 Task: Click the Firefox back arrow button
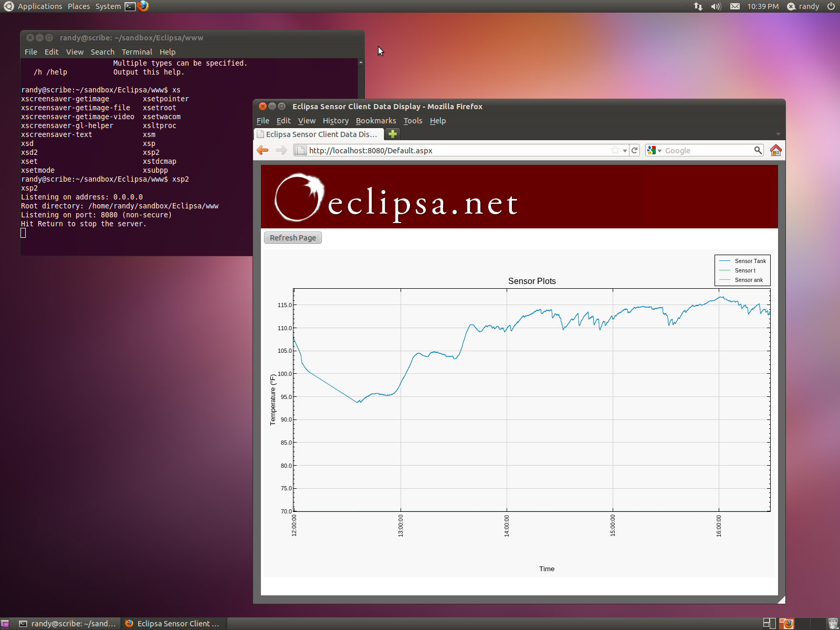pyautogui.click(x=262, y=151)
